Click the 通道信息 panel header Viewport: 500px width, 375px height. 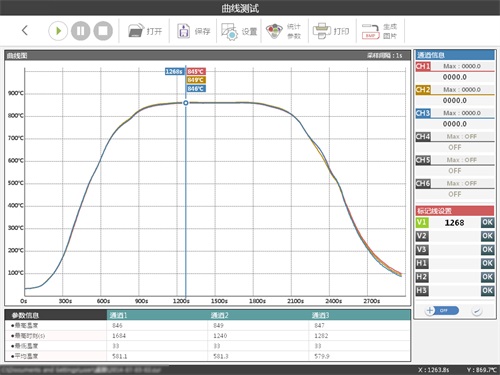(x=455, y=55)
